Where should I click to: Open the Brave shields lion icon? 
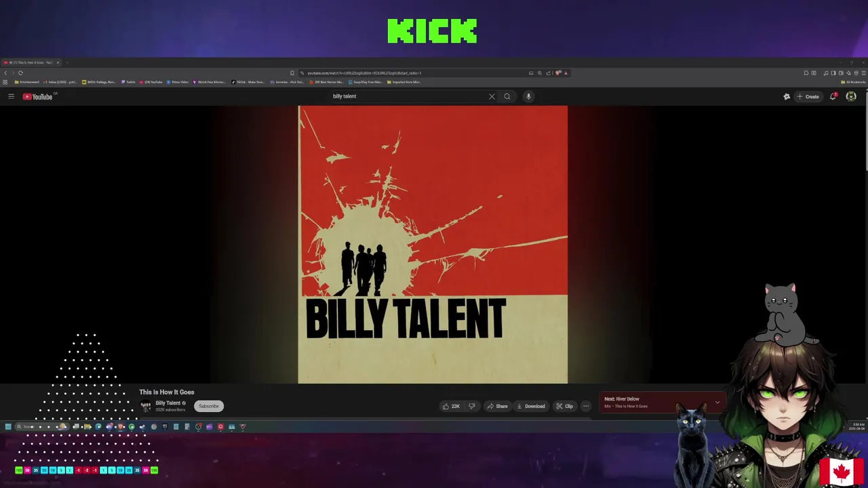point(558,73)
